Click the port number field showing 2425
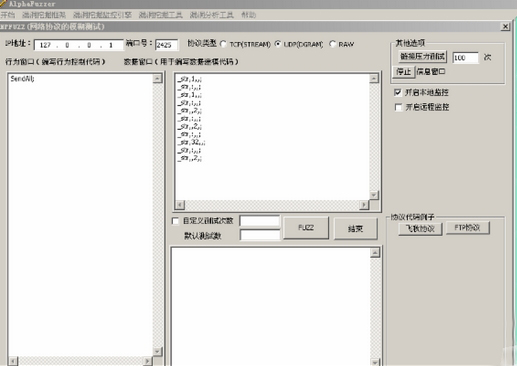517x366 pixels. (166, 45)
